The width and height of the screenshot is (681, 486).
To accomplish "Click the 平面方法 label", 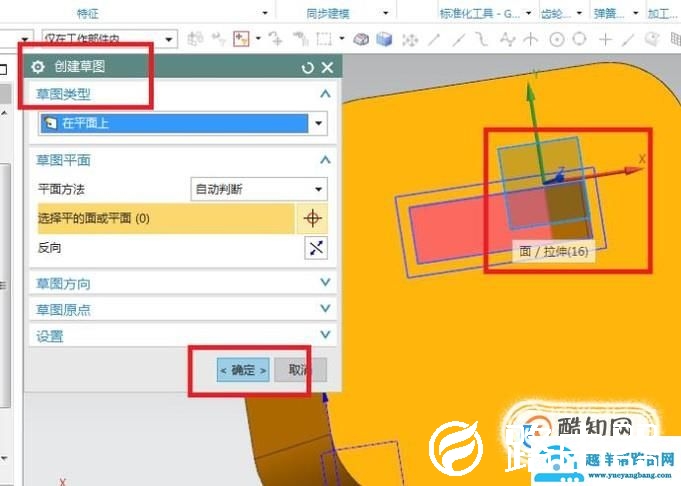I will point(61,189).
